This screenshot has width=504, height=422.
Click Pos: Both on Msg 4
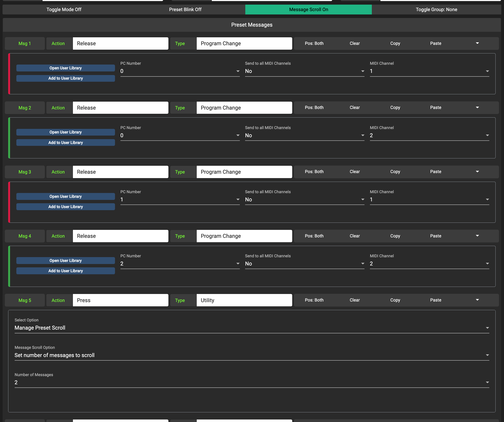pos(314,236)
